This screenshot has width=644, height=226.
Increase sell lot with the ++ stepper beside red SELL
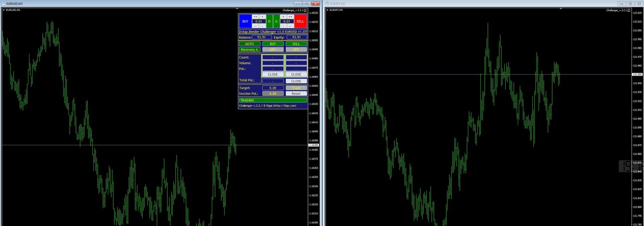[290, 16]
